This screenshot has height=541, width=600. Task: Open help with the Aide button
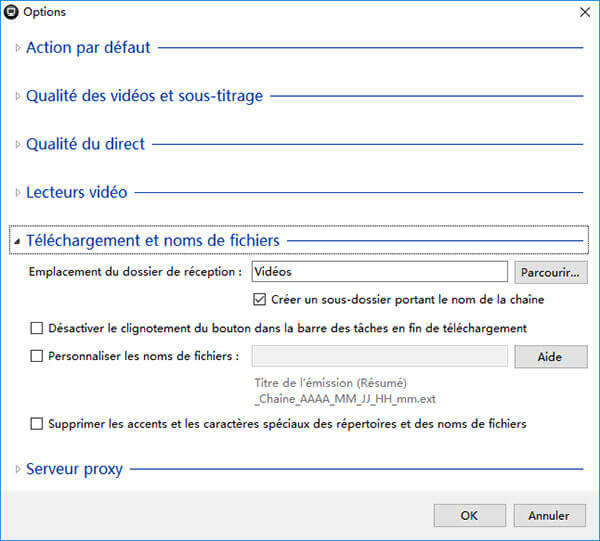pyautogui.click(x=550, y=357)
